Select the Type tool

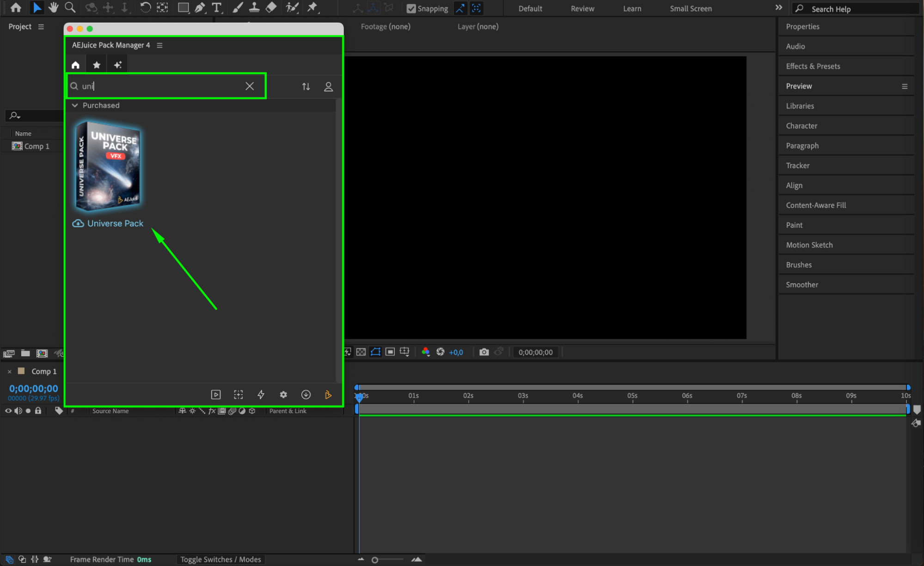click(x=216, y=7)
